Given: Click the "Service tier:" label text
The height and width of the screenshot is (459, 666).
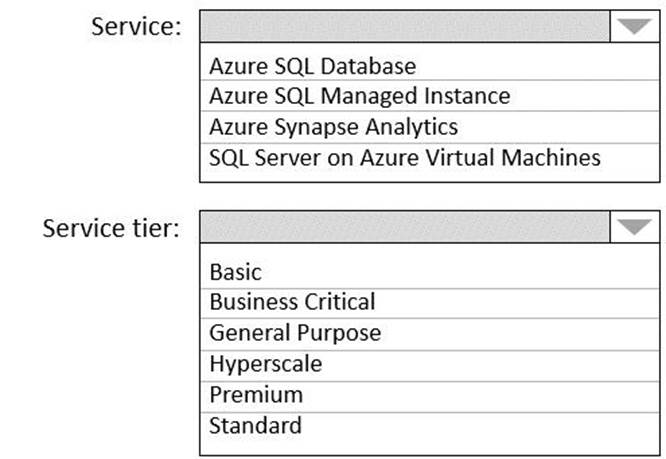Looking at the screenshot, I should click(x=111, y=228).
